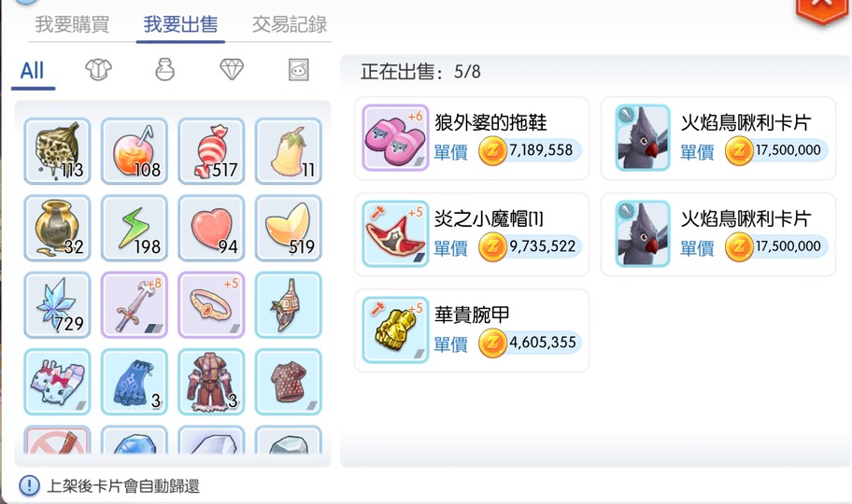
Task: Switch to the 我要購買 tab
Action: (72, 24)
